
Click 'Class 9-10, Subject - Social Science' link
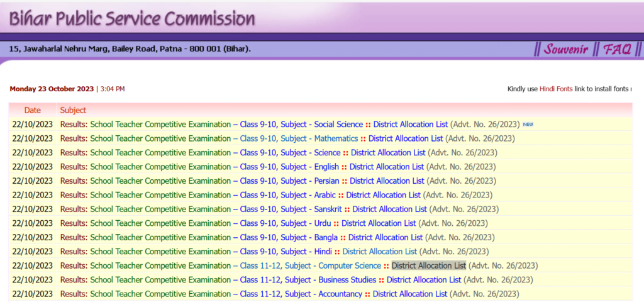click(301, 125)
